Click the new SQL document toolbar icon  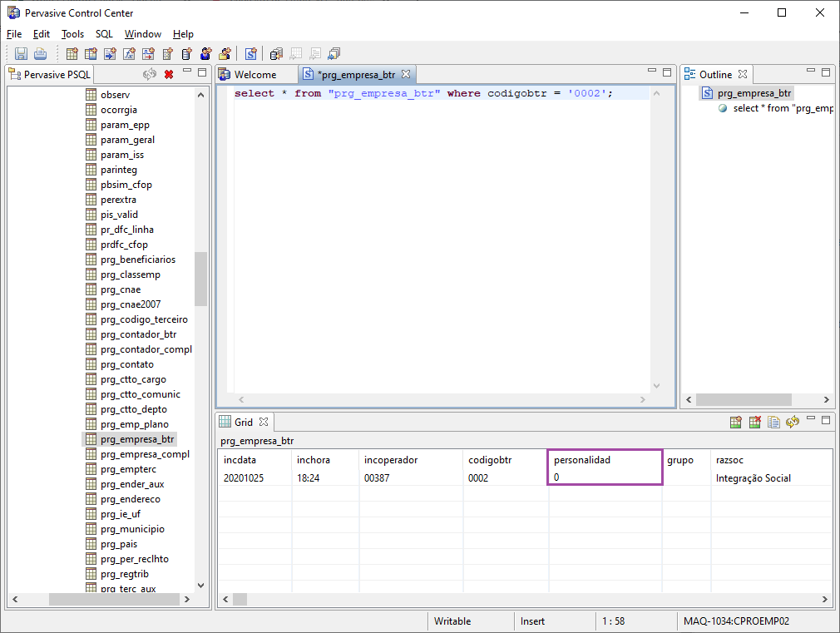pos(250,54)
